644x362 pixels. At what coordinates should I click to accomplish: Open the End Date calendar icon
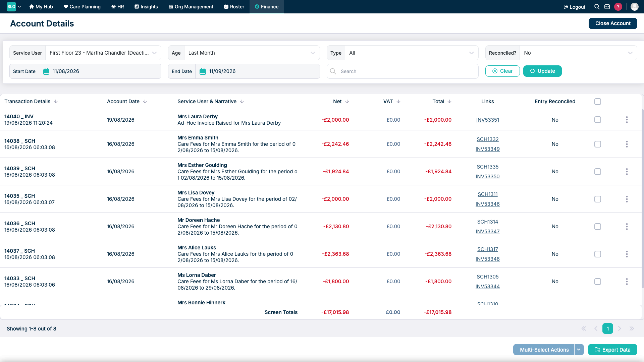[x=203, y=71]
